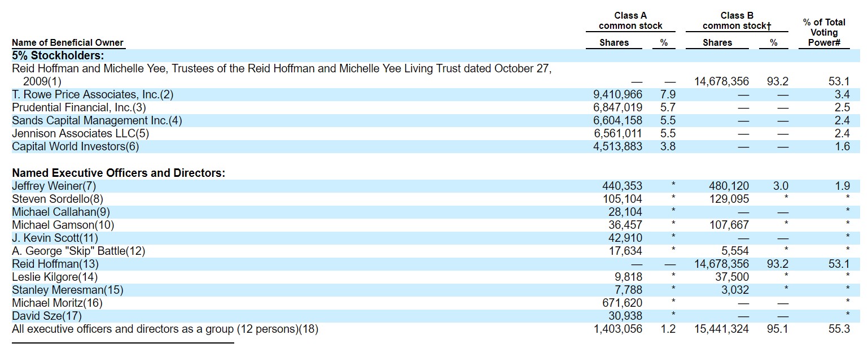Image resolution: width=868 pixels, height=352 pixels.
Task: Click the '15,441,324' Class B total
Action: [722, 329]
